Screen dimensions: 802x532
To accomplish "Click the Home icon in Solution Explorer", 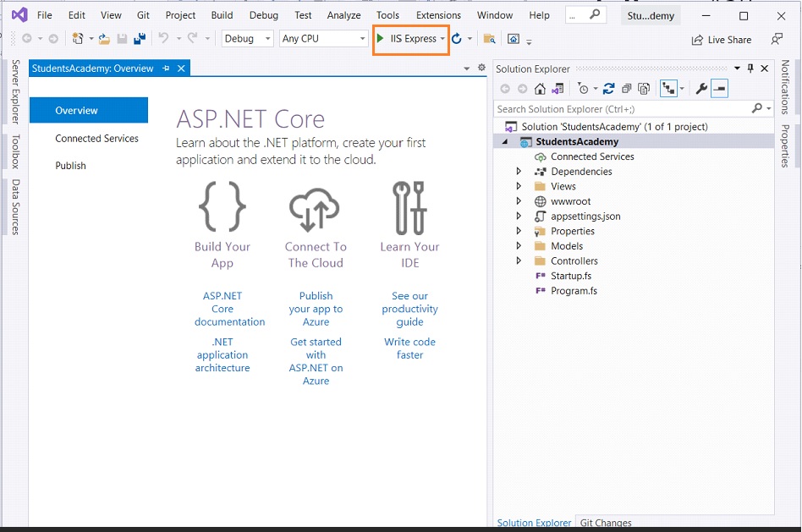I will pyautogui.click(x=540, y=89).
